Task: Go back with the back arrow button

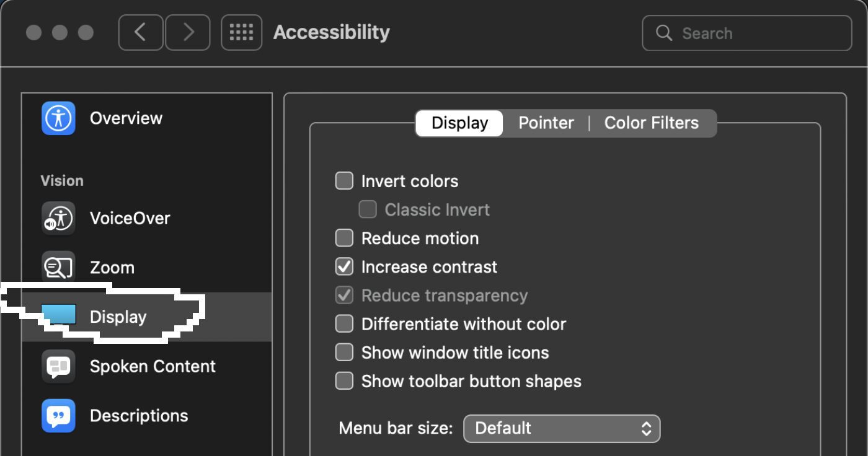Action: [x=141, y=32]
